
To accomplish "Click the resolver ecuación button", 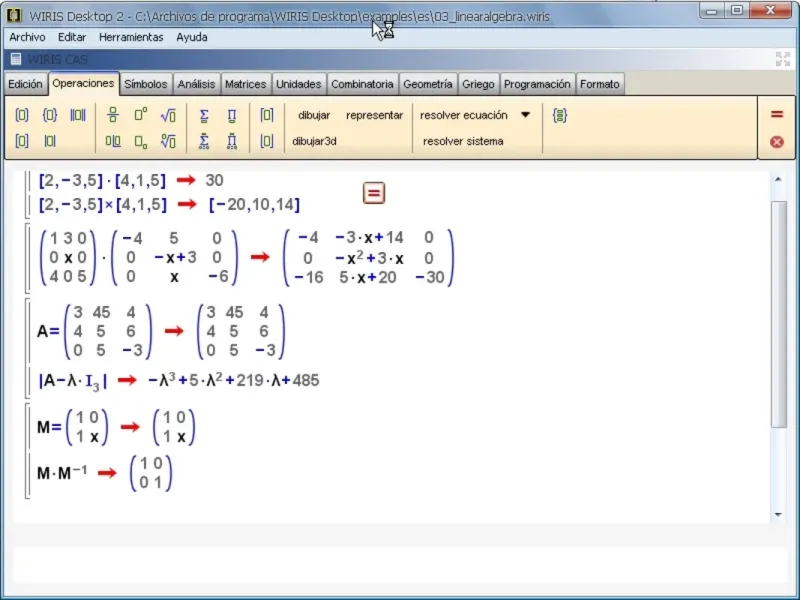I will tap(464, 115).
